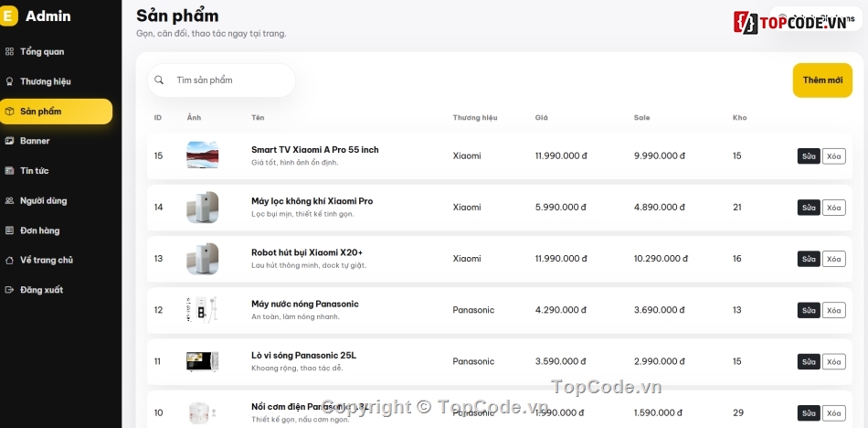
Task: Select the active Sản phẩm menu item
Action: pyautogui.click(x=56, y=112)
